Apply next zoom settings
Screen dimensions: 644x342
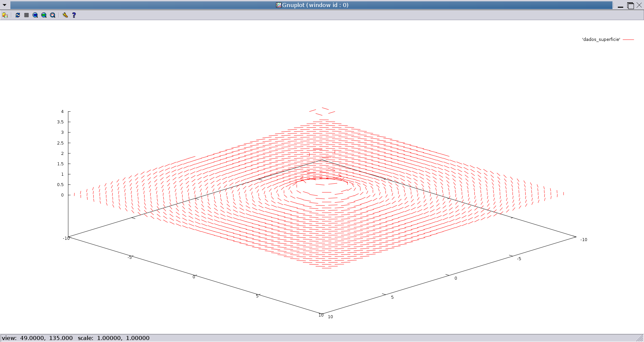(x=44, y=15)
